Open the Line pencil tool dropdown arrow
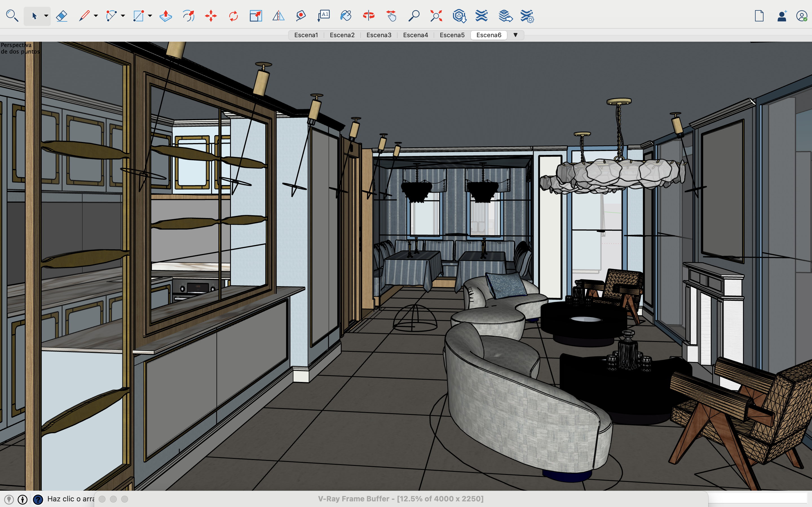812x507 pixels. tap(96, 16)
